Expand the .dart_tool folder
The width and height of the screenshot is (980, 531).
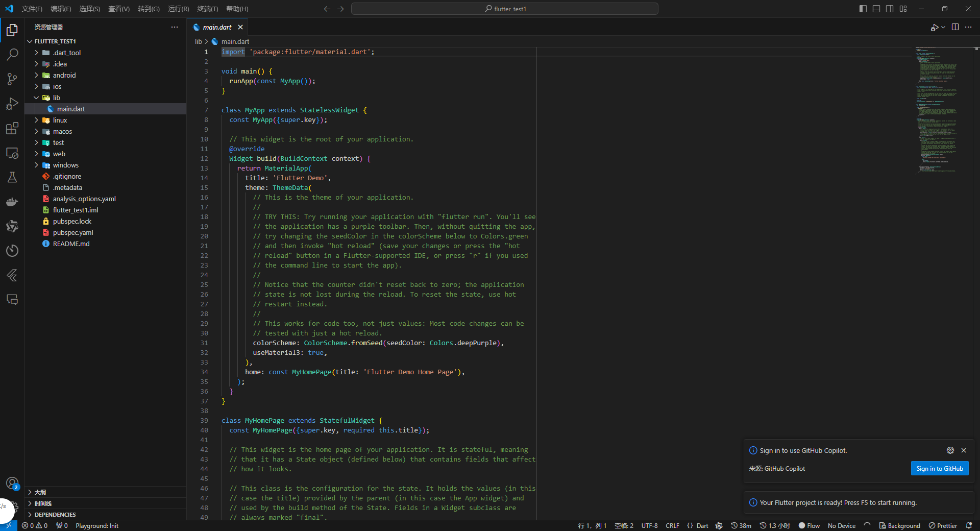tap(105, 53)
